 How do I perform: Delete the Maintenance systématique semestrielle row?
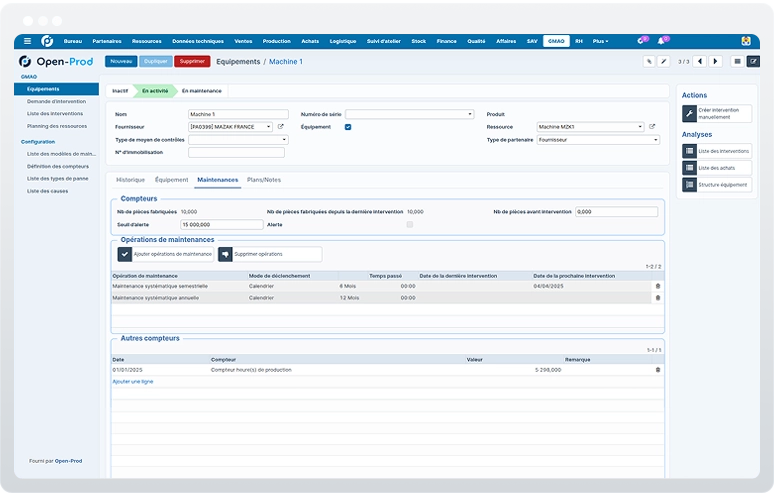pyautogui.click(x=658, y=286)
